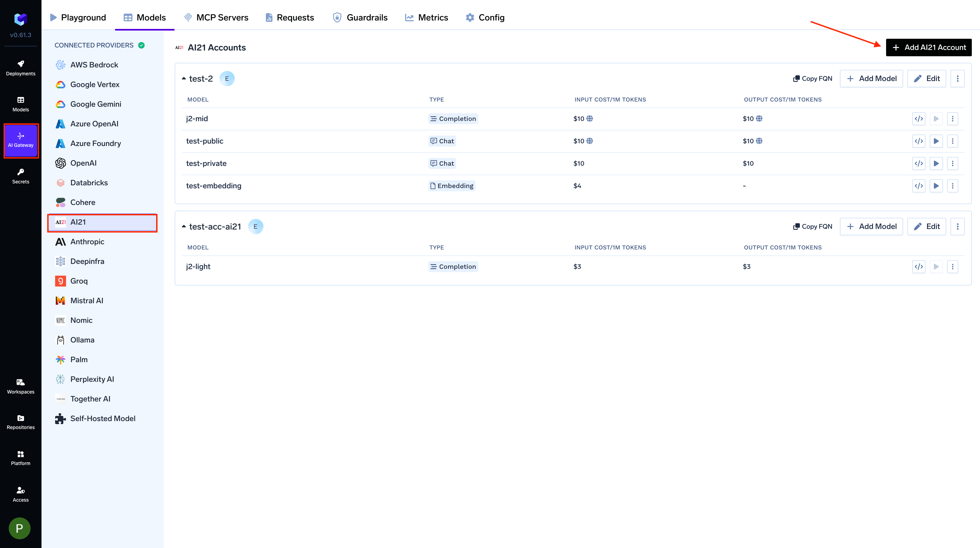Select Mistral AI provider

(x=103, y=301)
